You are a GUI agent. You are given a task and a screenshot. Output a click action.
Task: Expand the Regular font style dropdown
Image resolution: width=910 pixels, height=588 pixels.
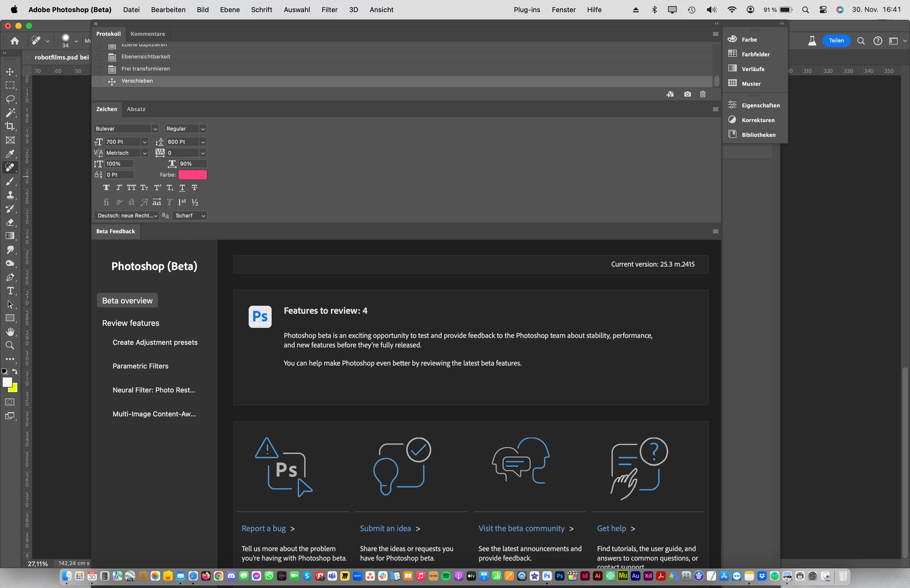(203, 129)
